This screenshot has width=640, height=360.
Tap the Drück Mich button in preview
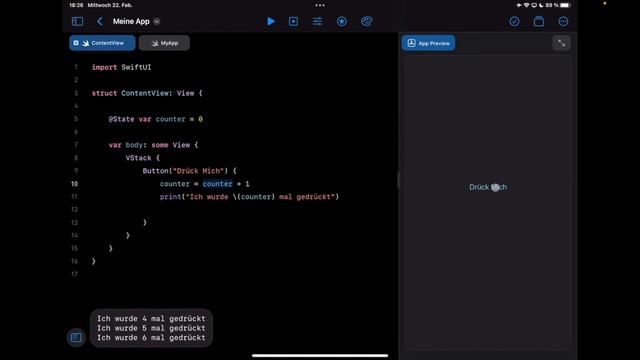[488, 187]
